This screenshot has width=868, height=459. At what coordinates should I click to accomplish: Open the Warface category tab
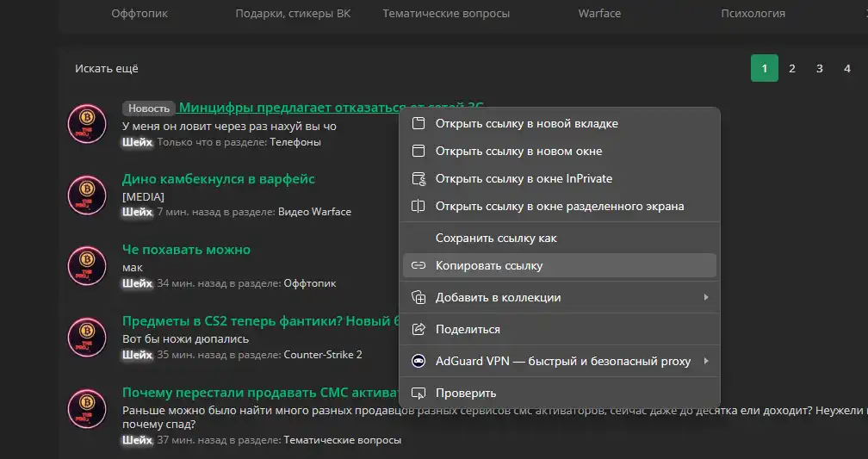click(599, 14)
